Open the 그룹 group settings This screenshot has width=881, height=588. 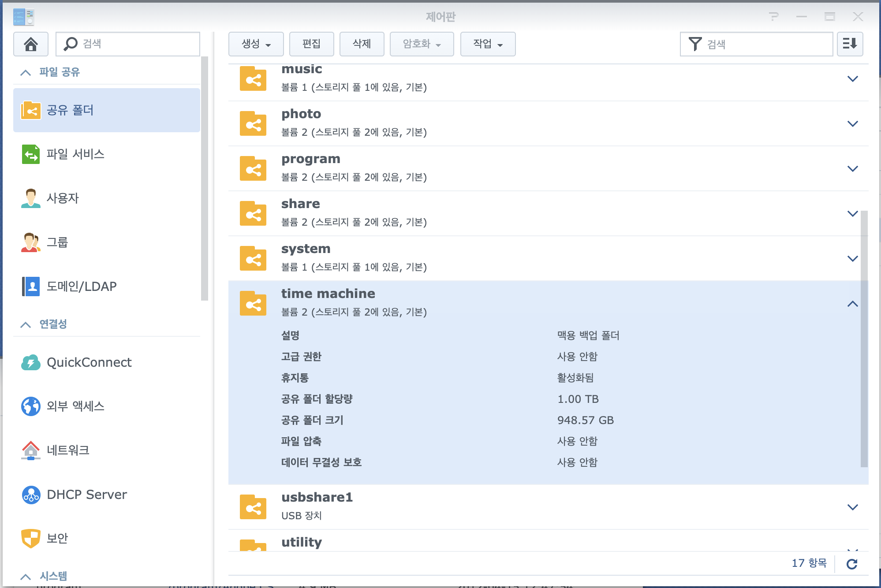click(57, 242)
